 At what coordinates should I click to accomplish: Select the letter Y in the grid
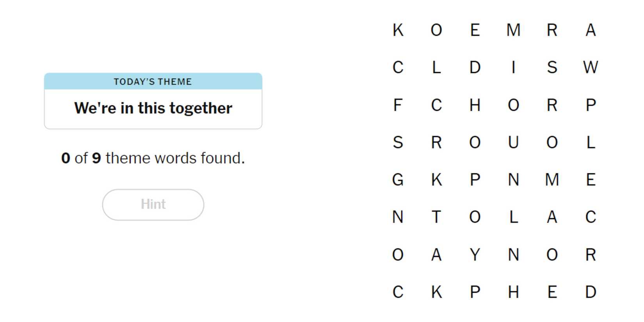[x=475, y=254]
